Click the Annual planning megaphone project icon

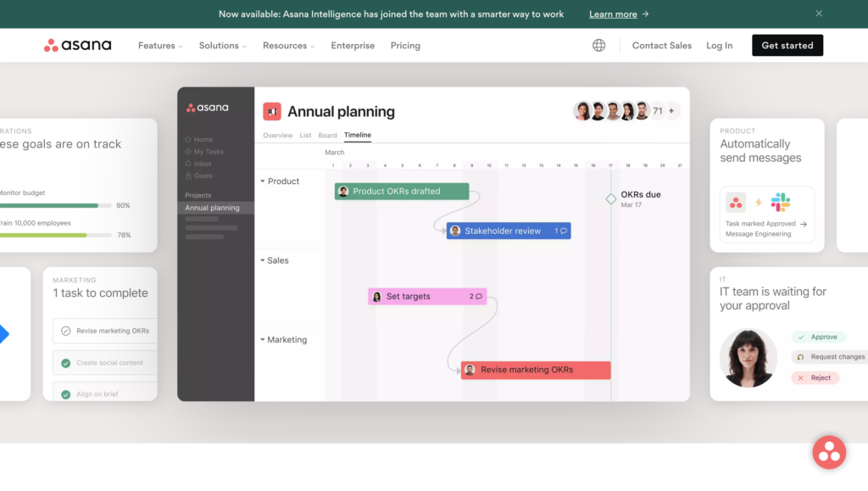pos(272,111)
